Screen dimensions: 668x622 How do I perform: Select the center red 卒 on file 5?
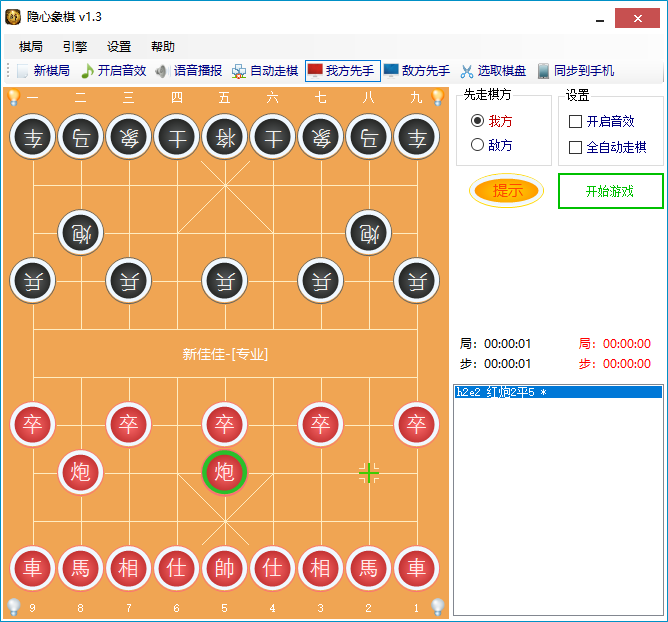(x=225, y=425)
